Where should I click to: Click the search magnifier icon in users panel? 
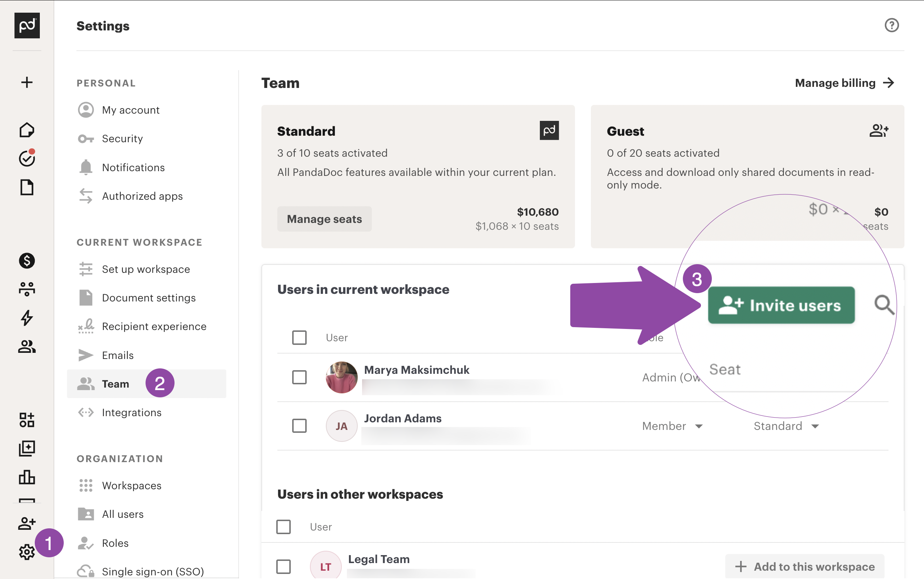(884, 305)
